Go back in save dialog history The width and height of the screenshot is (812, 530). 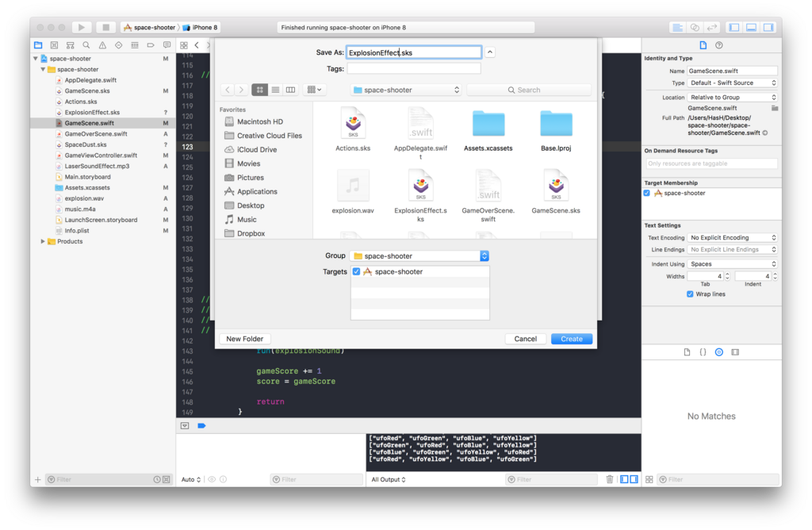(228, 90)
